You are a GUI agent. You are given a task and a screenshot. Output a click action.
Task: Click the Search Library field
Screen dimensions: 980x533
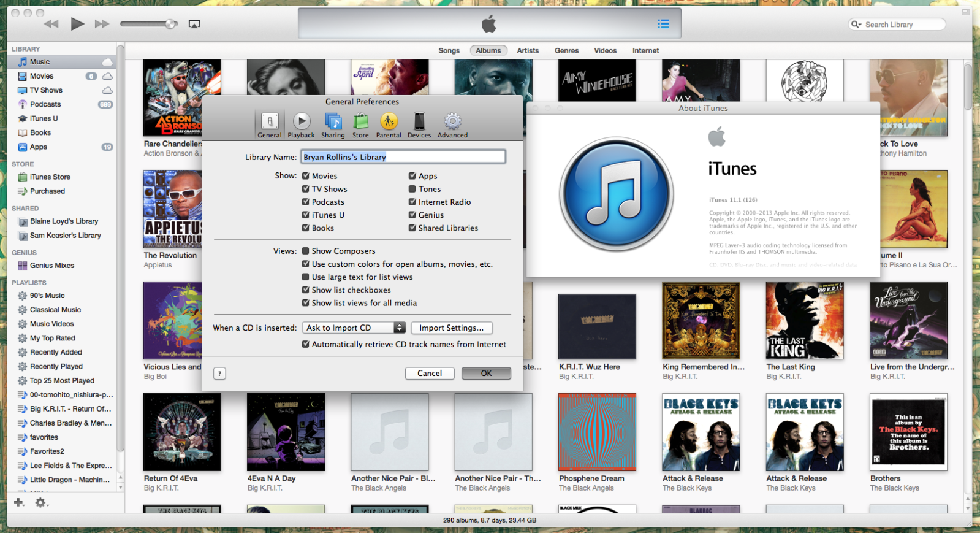pyautogui.click(x=897, y=25)
